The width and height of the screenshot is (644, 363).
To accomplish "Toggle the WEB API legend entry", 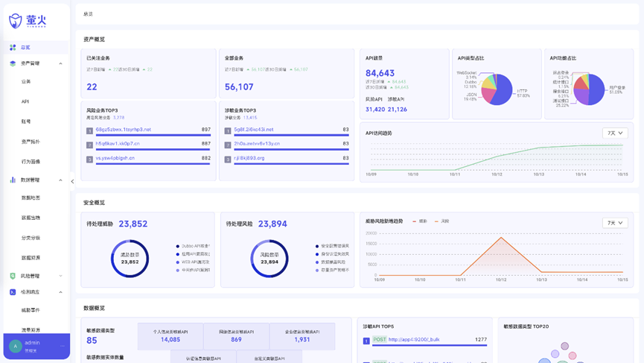I will click(193, 262).
